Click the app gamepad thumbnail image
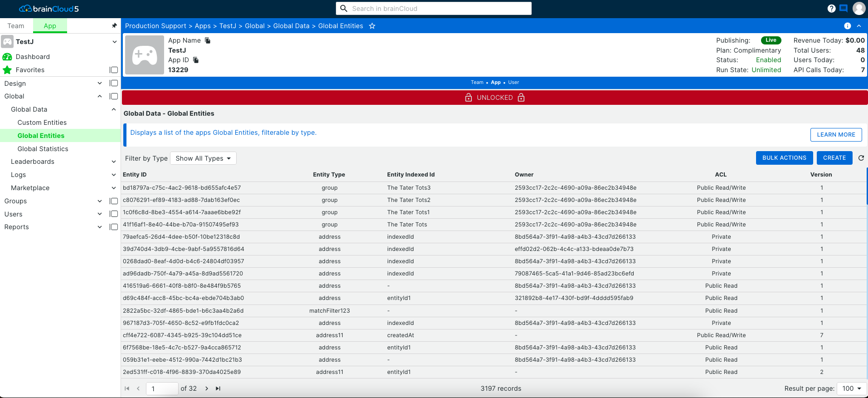This screenshot has height=398, width=868. (145, 55)
